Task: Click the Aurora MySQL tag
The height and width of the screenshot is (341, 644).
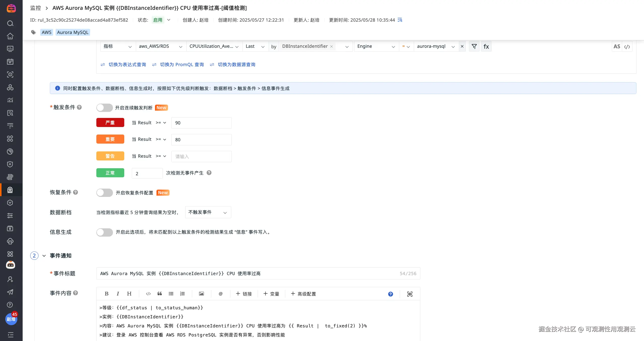Action: click(73, 32)
